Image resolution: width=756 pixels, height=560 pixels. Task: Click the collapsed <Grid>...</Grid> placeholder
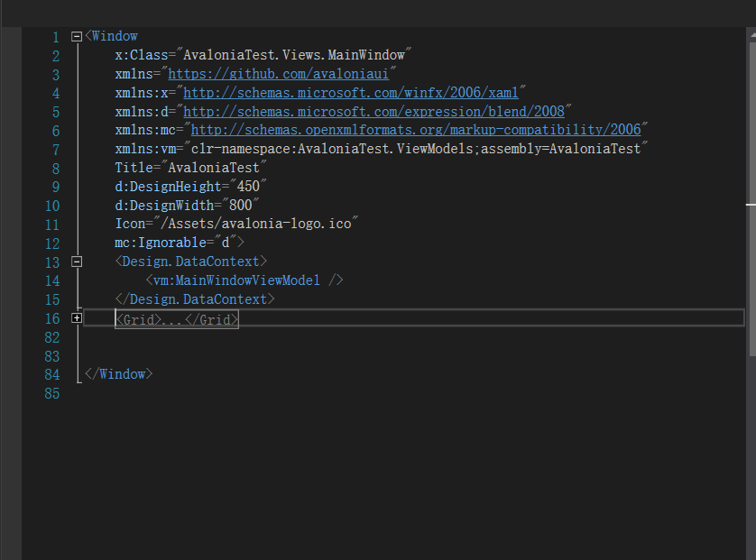tap(176, 317)
